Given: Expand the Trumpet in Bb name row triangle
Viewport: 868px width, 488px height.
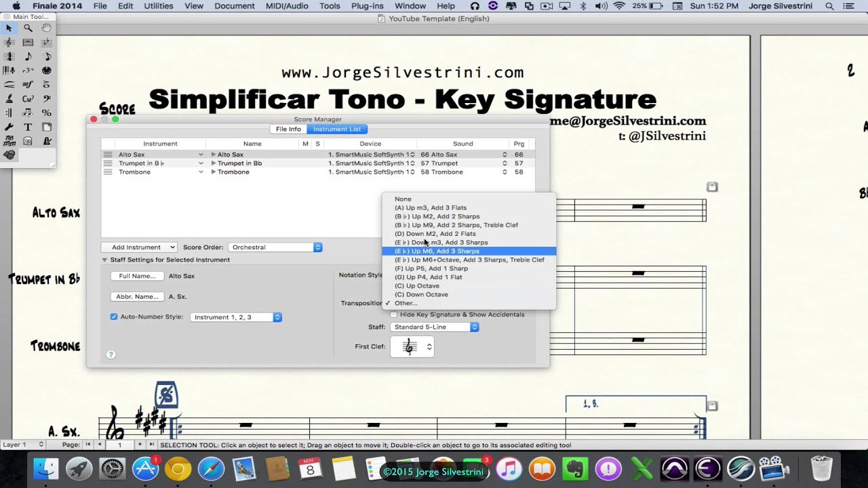Looking at the screenshot, I should pyautogui.click(x=214, y=163).
